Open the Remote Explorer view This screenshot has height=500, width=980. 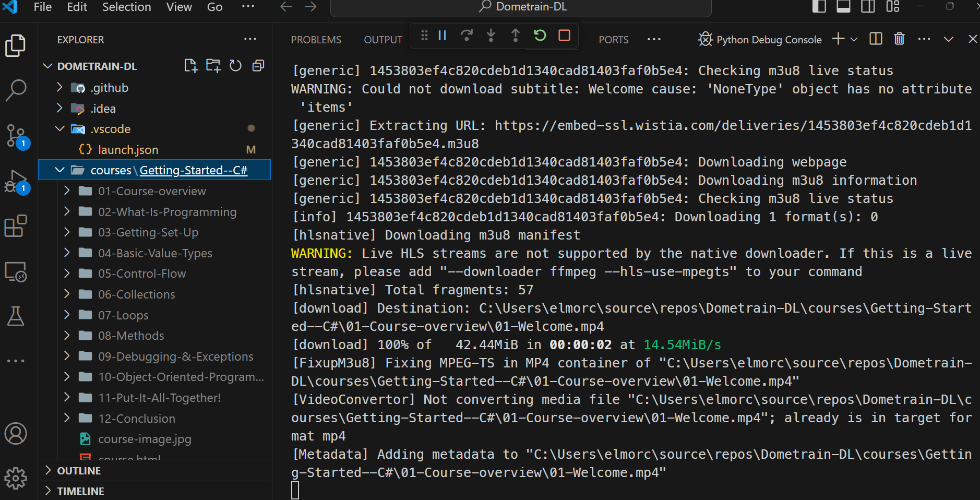[x=16, y=272]
